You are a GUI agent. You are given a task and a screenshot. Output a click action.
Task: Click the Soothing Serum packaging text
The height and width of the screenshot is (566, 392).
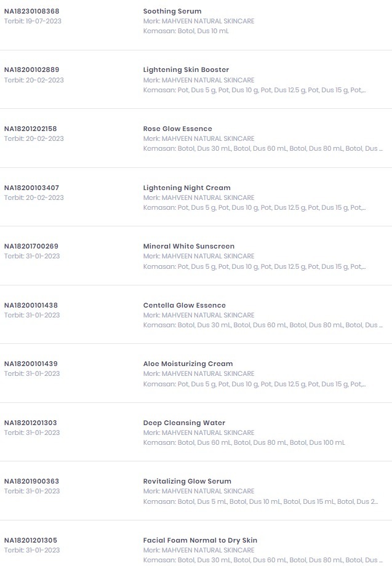[x=185, y=31]
